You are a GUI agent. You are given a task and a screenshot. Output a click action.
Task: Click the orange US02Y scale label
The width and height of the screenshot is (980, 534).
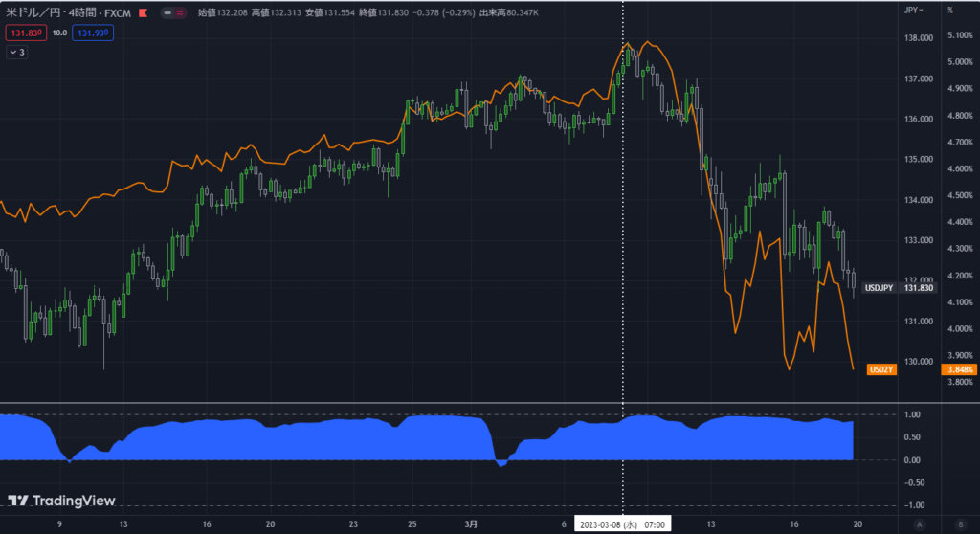coord(880,369)
